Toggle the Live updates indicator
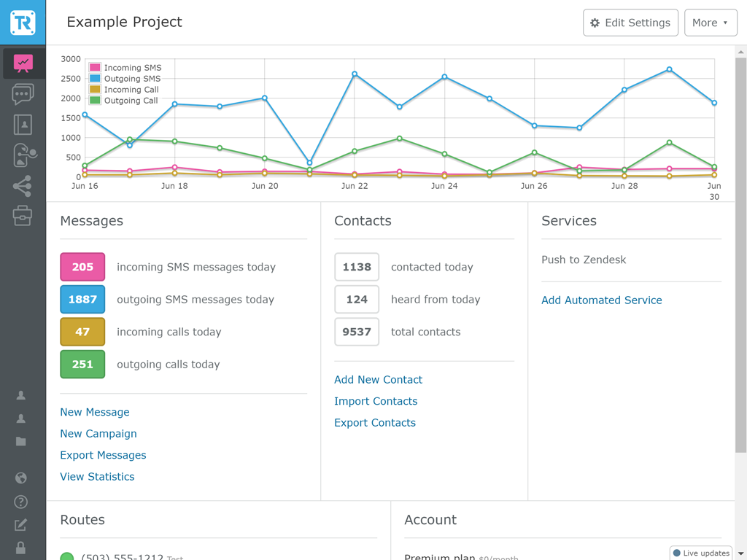Image resolution: width=747 pixels, height=560 pixels. (700, 553)
